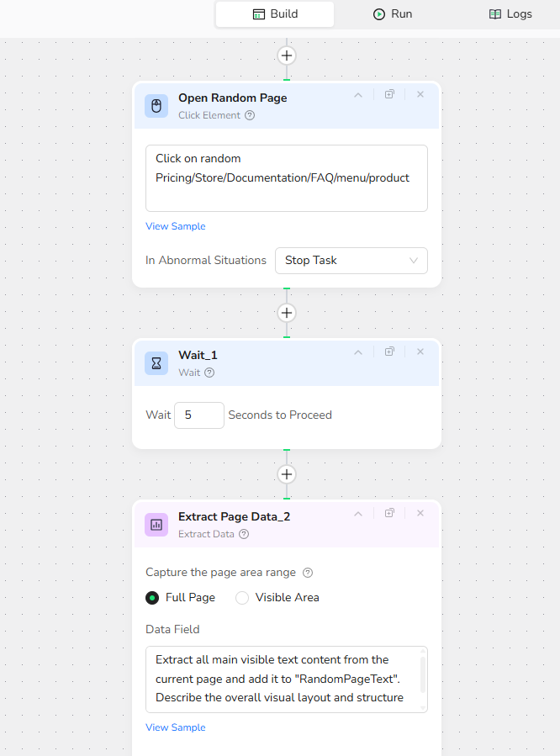The height and width of the screenshot is (756, 560).
Task: Switch to the Run tab
Action: click(x=393, y=14)
